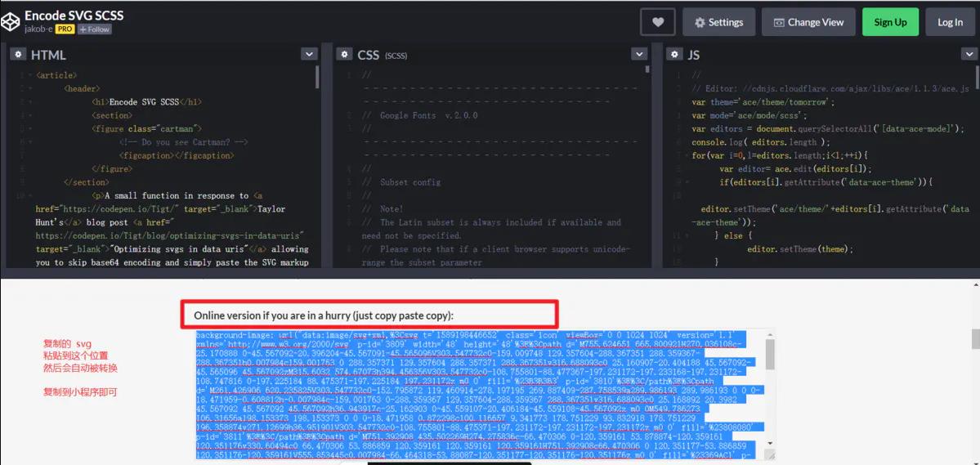Follow author jakob-e
This screenshot has width=980, height=465.
(x=94, y=29)
